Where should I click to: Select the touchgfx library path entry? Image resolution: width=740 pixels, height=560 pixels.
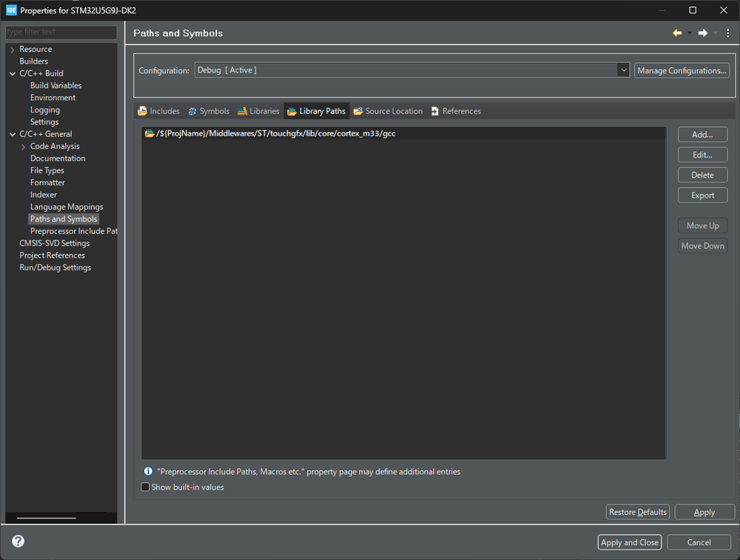(404, 133)
